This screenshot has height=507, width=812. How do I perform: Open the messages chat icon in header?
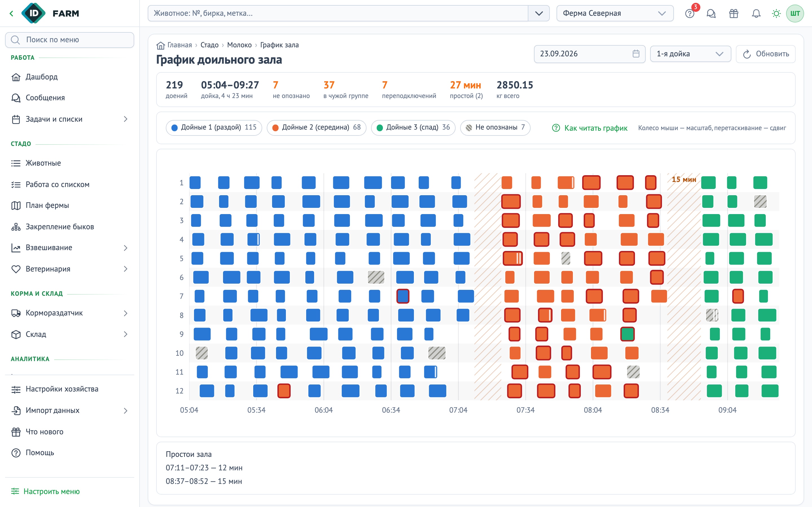[711, 14]
